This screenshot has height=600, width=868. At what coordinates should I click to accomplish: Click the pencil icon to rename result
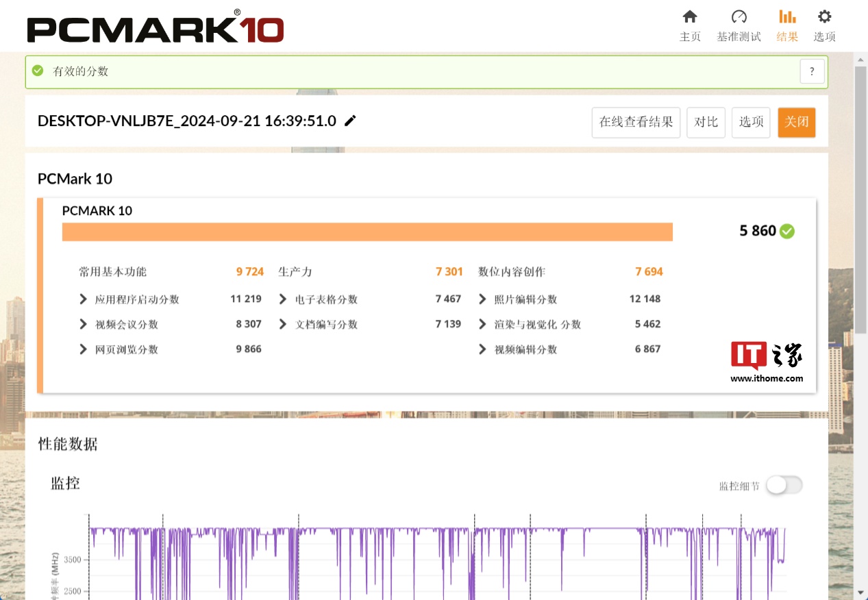[x=350, y=121]
